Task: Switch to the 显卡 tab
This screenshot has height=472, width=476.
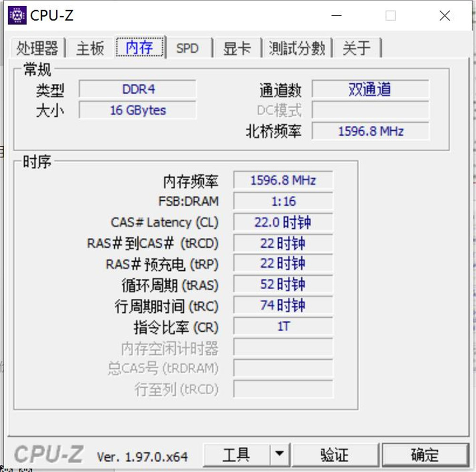Action: point(237,48)
